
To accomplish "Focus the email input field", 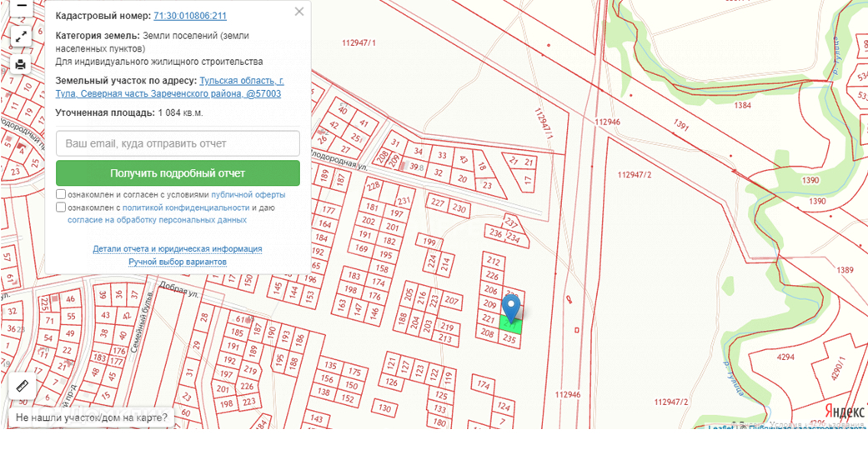I will 178,143.
